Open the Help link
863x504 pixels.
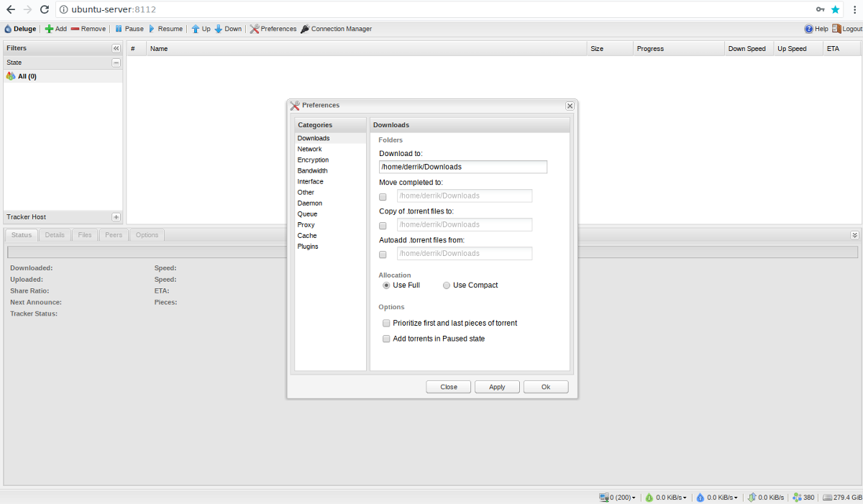click(816, 29)
